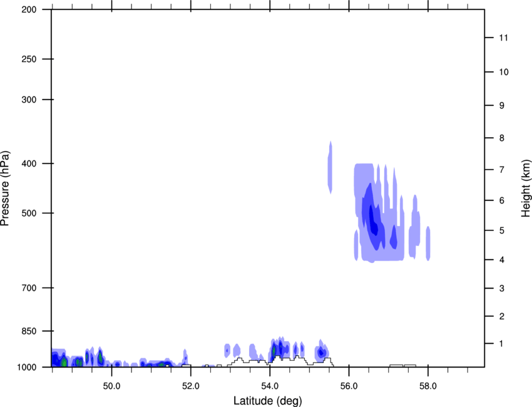
Task: Select the 1000 pressure tick label
Action: [x=27, y=368]
